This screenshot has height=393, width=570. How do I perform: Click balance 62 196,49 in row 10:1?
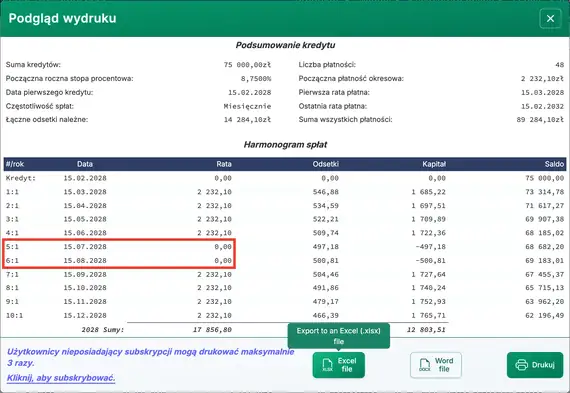pos(545,316)
